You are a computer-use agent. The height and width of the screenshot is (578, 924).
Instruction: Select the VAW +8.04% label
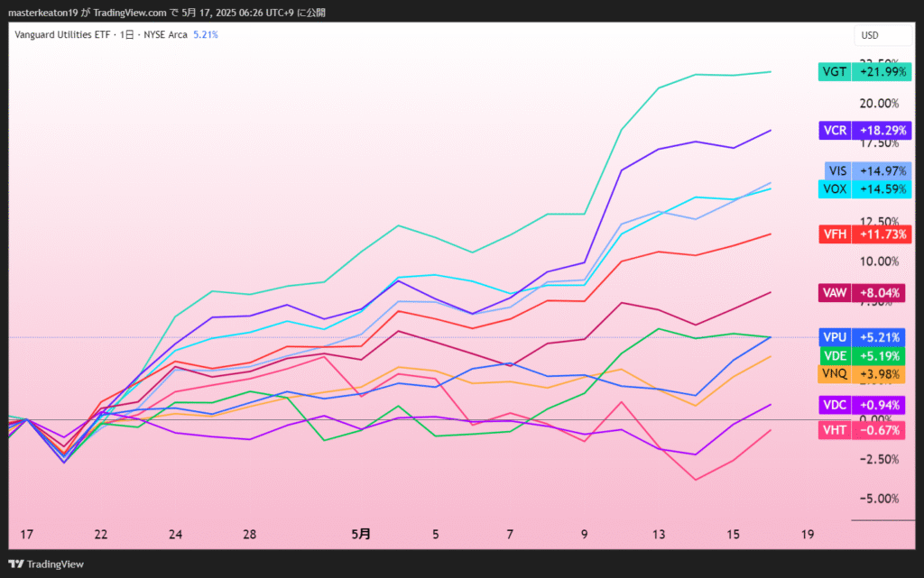(862, 292)
